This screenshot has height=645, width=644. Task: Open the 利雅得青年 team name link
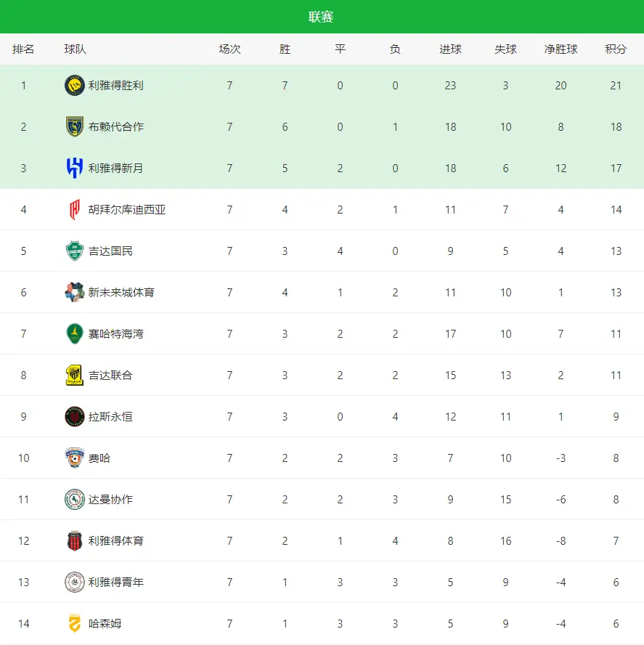(x=116, y=582)
